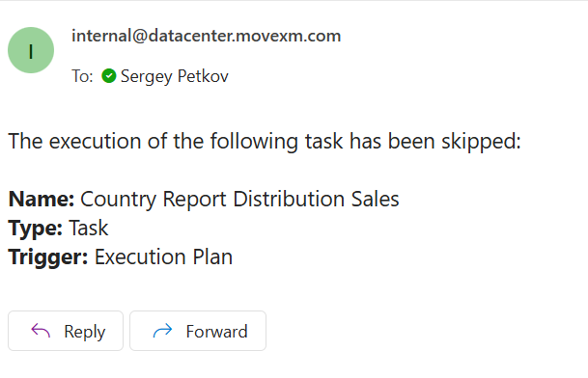Open recipient Sergey Petkov contact card

click(x=175, y=76)
